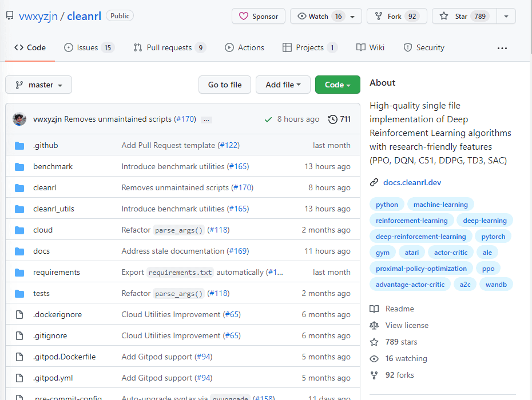Screen dimensions: 532x400
Task: Open the Add file dropdown
Action: click(x=283, y=85)
